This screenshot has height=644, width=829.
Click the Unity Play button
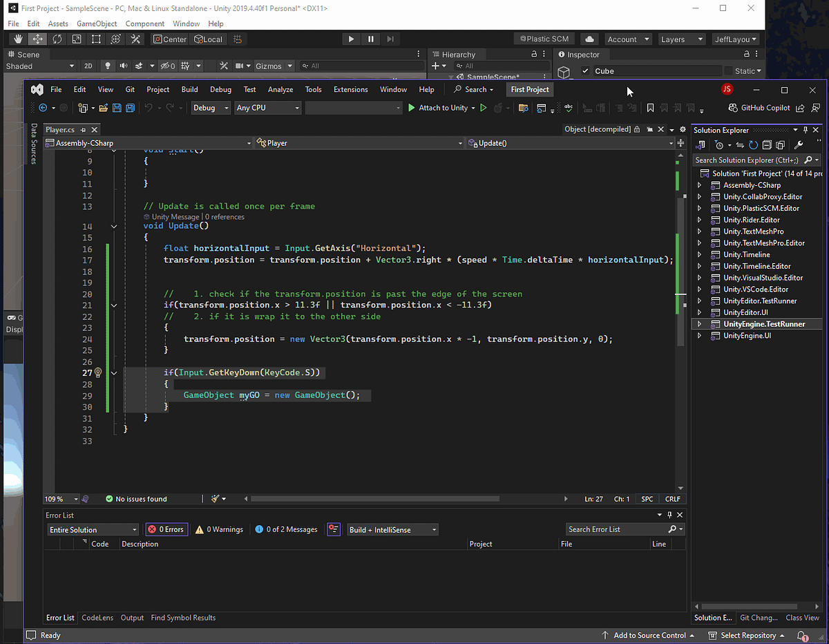(351, 39)
